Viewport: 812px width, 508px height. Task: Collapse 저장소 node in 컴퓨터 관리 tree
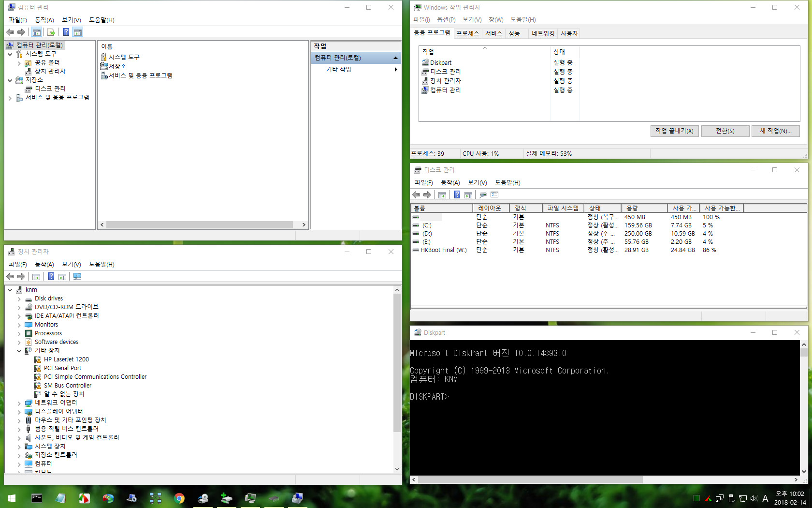click(10, 80)
